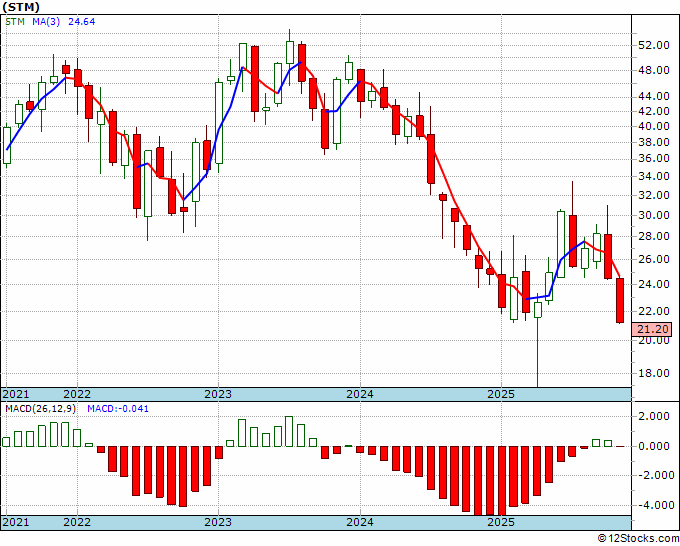Click 2022 on the MACD timeline

[77, 522]
